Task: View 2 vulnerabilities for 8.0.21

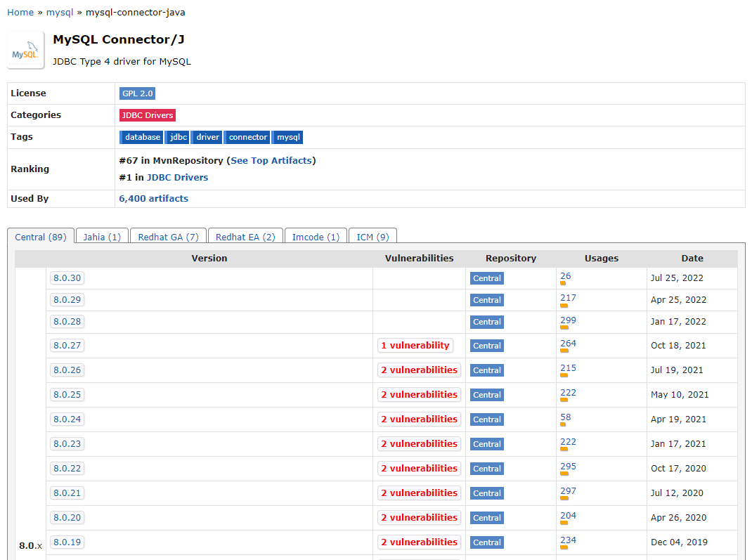Action: point(419,493)
